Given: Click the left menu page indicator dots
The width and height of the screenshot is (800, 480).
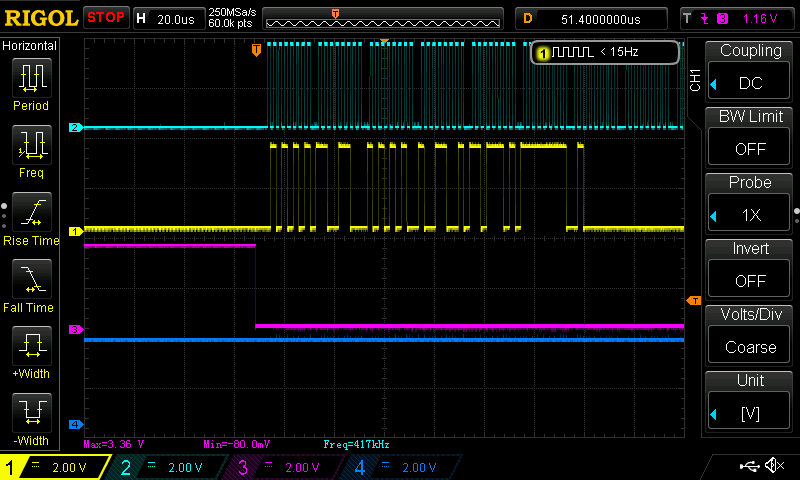Looking at the screenshot, I should [4, 216].
